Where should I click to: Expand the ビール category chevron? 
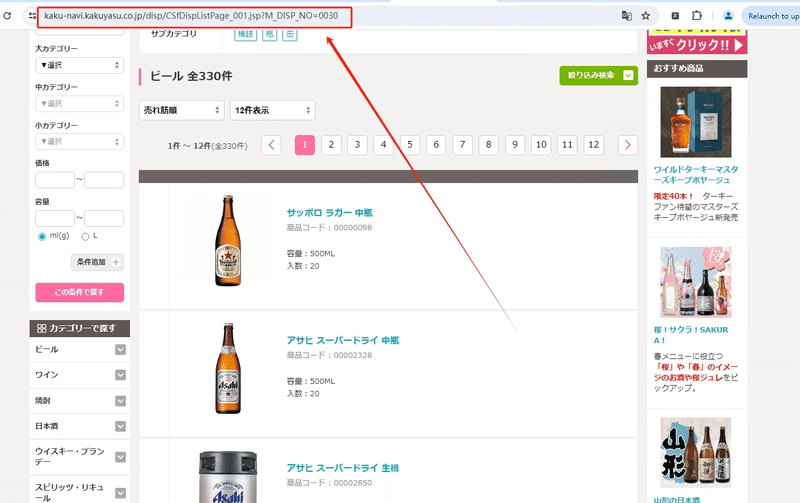point(120,349)
